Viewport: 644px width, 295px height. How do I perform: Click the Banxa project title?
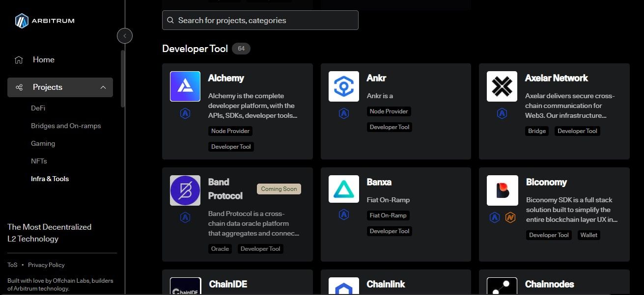tap(379, 182)
